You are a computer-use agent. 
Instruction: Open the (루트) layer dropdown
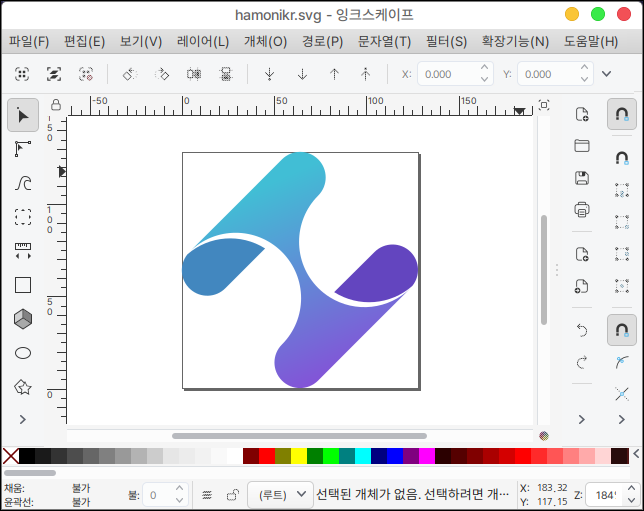282,494
